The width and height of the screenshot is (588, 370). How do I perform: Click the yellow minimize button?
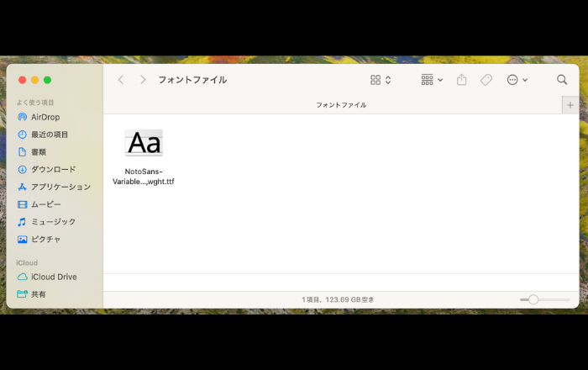pyautogui.click(x=35, y=80)
